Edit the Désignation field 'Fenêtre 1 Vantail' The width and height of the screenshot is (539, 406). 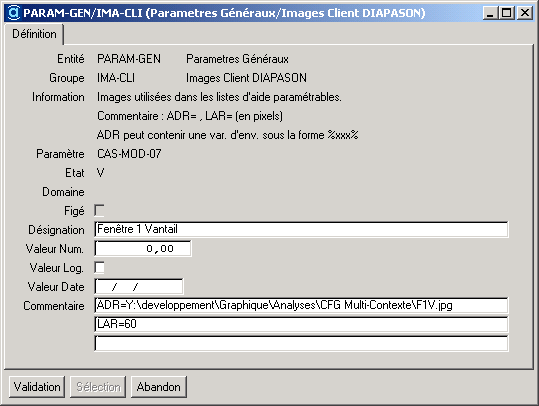[301, 229]
